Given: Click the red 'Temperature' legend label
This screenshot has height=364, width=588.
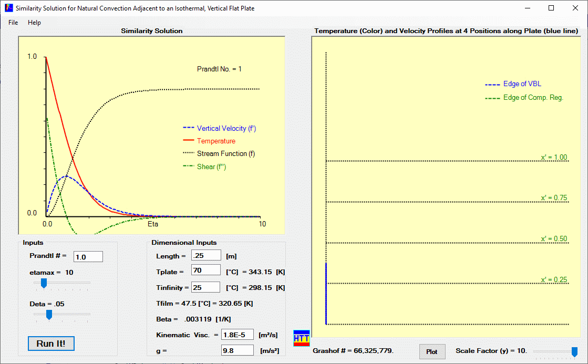Looking at the screenshot, I should (216, 141).
